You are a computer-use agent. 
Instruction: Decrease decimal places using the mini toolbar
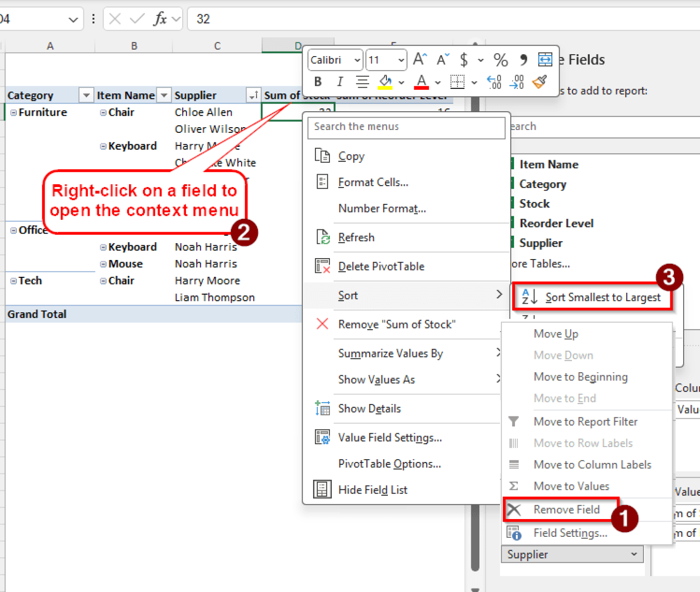tap(516, 82)
